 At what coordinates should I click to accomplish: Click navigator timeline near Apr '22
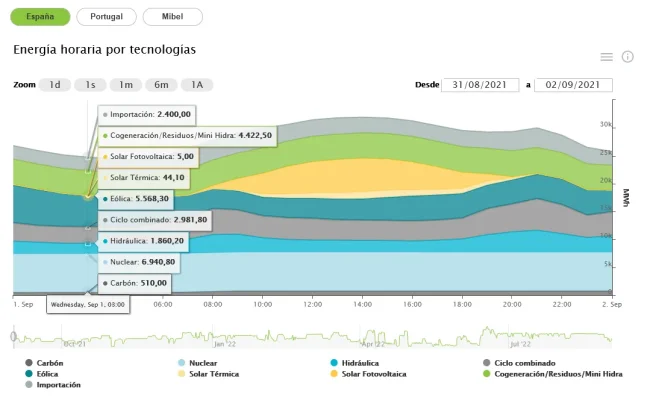[x=373, y=344]
